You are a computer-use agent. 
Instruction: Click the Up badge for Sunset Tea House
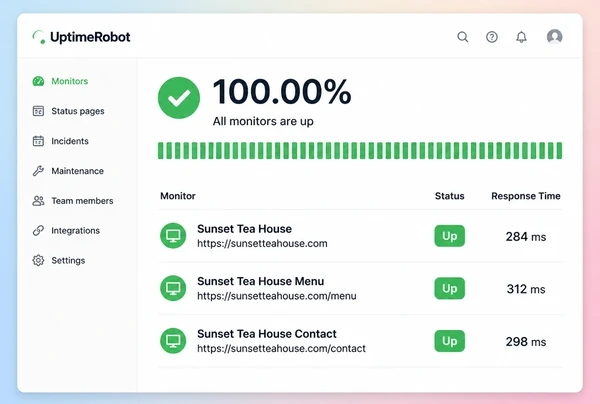pyautogui.click(x=450, y=236)
